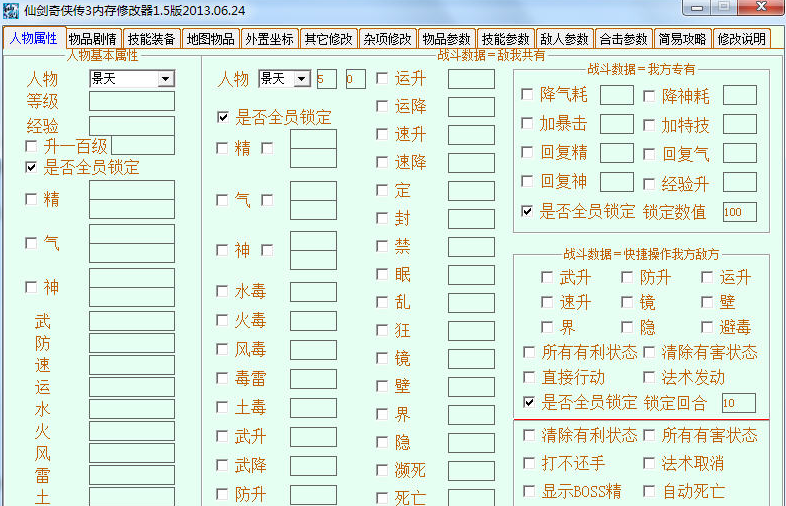Enable the 火毒 checkbox

[x=222, y=320]
